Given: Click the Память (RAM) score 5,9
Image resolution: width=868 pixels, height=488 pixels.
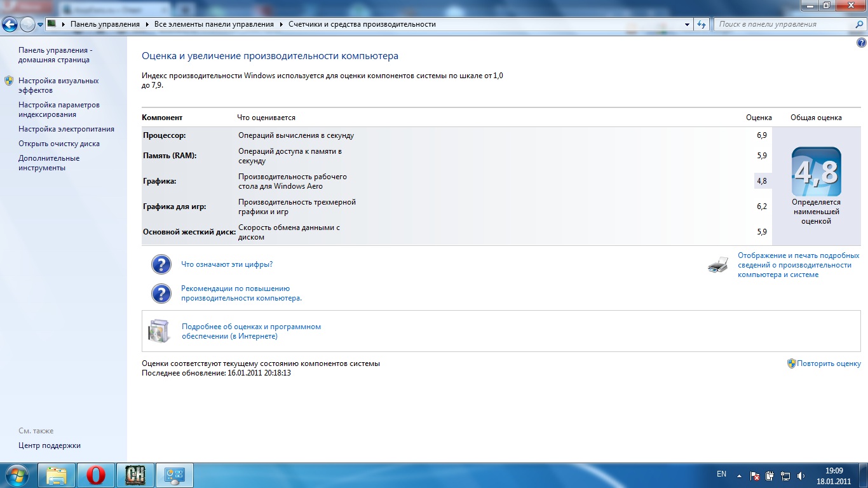Looking at the screenshot, I should (x=762, y=155).
